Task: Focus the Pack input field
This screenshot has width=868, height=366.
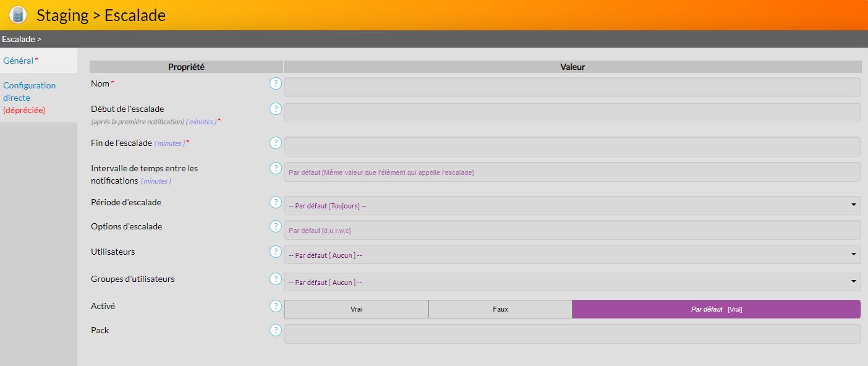Action: point(572,334)
